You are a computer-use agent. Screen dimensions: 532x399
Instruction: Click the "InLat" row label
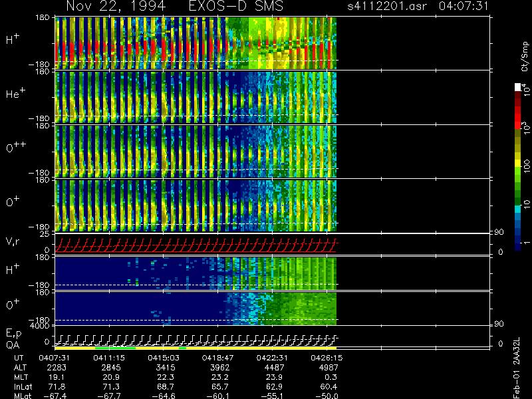(23, 386)
